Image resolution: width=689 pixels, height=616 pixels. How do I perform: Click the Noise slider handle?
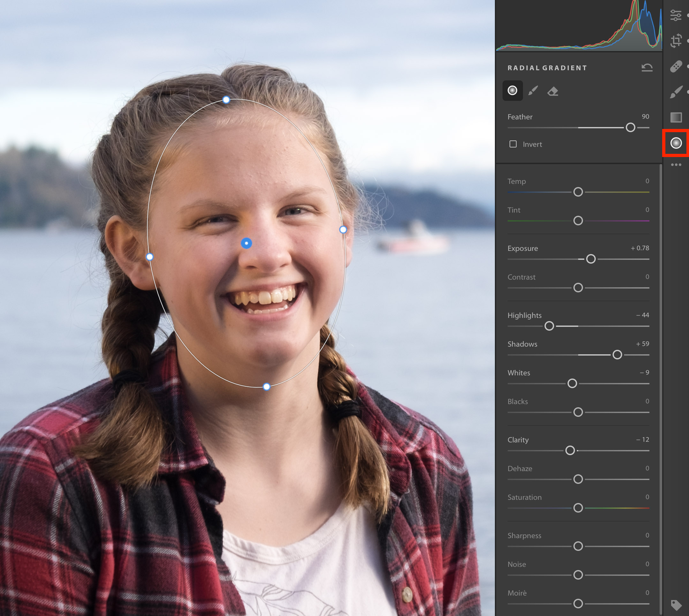[578, 575]
